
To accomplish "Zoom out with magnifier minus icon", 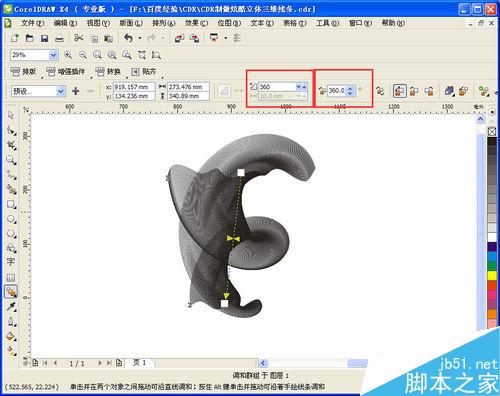I will point(83,55).
